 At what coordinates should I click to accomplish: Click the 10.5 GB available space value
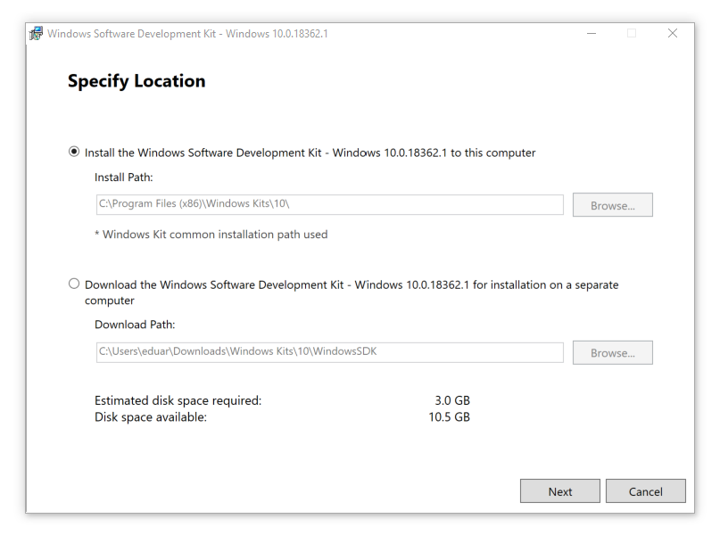coord(449,417)
